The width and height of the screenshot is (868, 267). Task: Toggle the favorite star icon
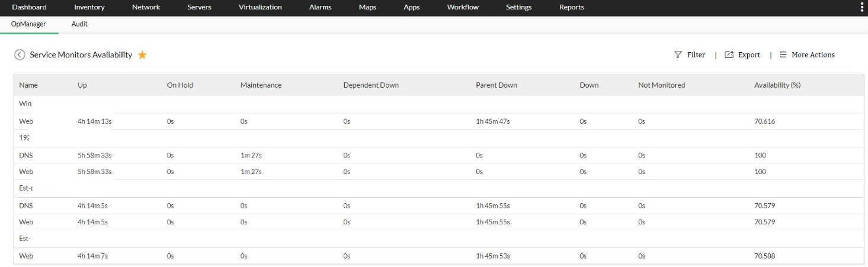pos(142,55)
